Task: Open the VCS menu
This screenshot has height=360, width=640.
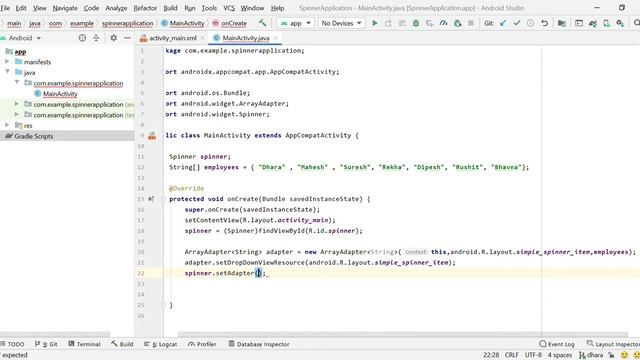Action: (x=229, y=8)
